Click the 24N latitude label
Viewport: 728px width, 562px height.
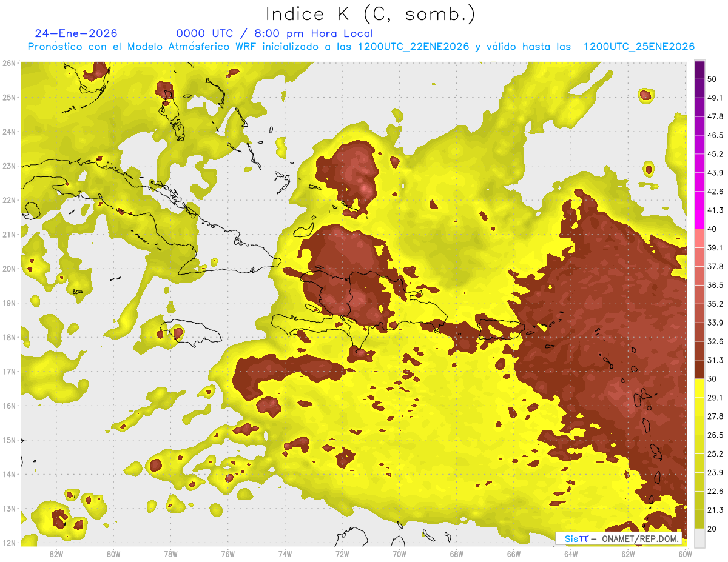8,132
